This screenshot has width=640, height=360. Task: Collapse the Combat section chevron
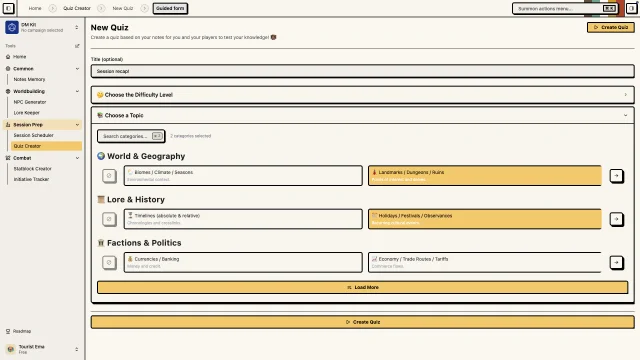[x=77, y=158]
